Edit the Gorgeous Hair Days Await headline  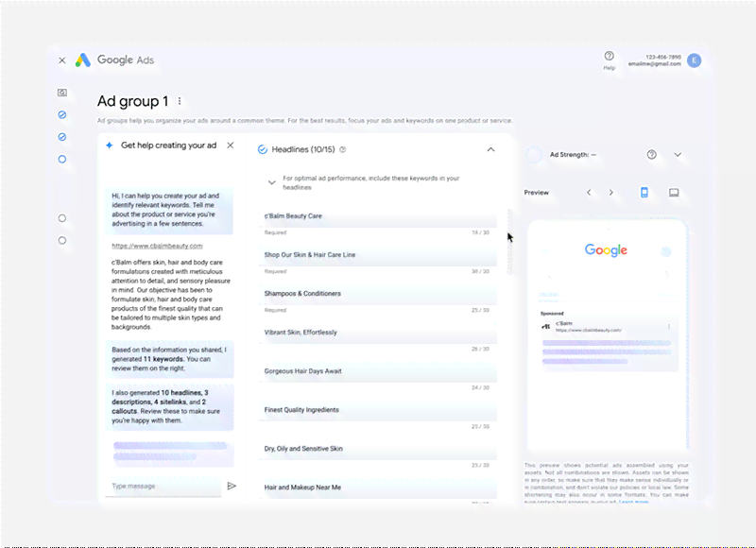(378, 371)
